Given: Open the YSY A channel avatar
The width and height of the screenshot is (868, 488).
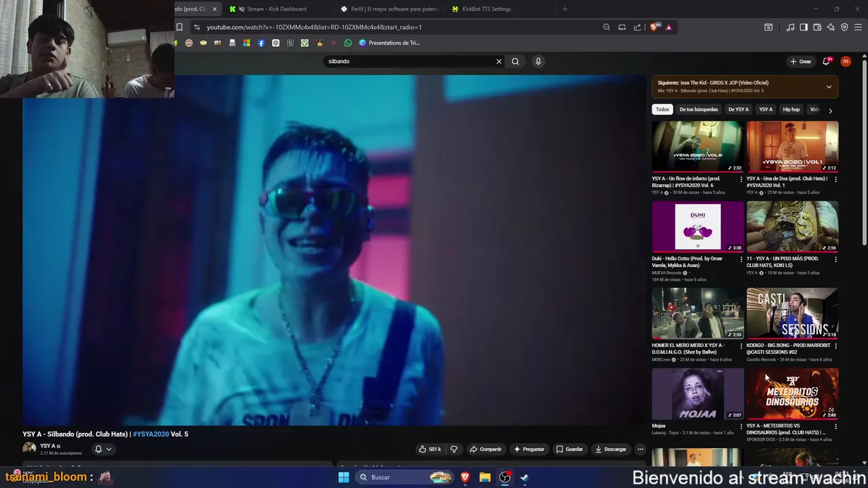Looking at the screenshot, I should coord(29,449).
